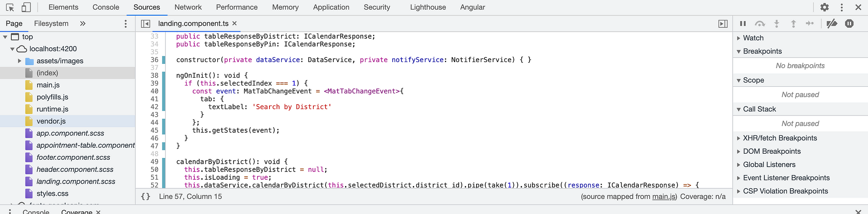868x214 pixels.
Task: Click the Step debugger arrow icon
Action: [810, 23]
